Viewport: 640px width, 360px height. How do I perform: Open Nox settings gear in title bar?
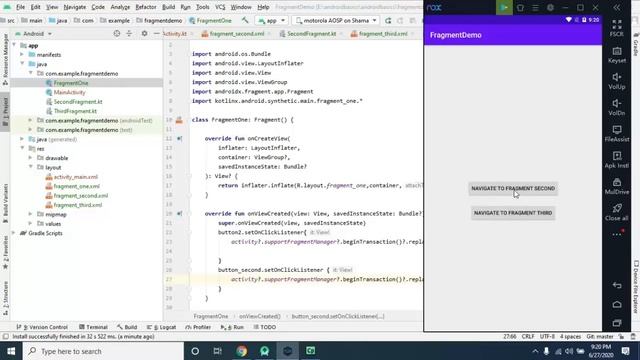tap(550, 7)
